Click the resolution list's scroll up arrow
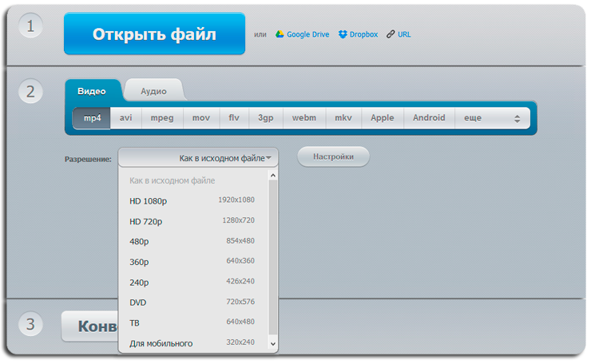The image size is (599, 364). pyautogui.click(x=273, y=176)
